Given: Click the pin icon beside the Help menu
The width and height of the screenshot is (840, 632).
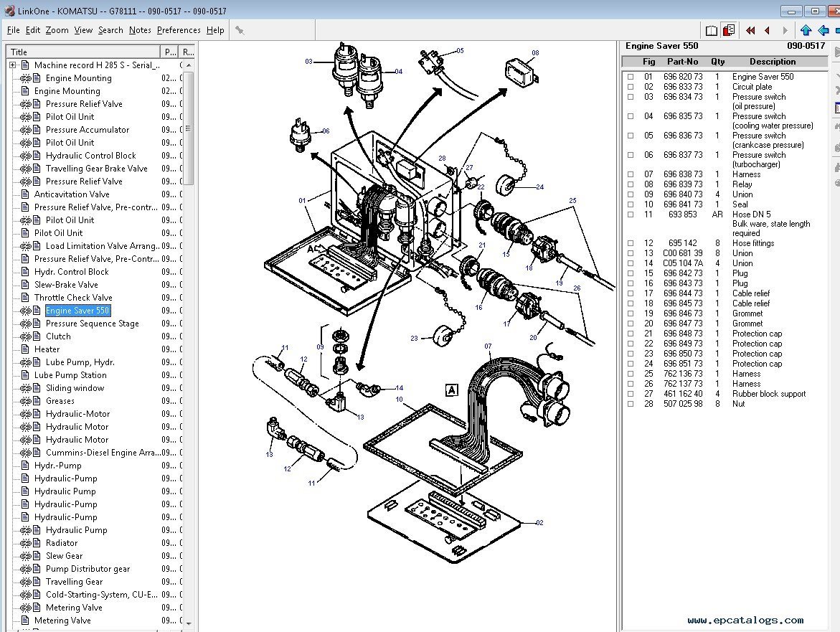Looking at the screenshot, I should 240,30.
